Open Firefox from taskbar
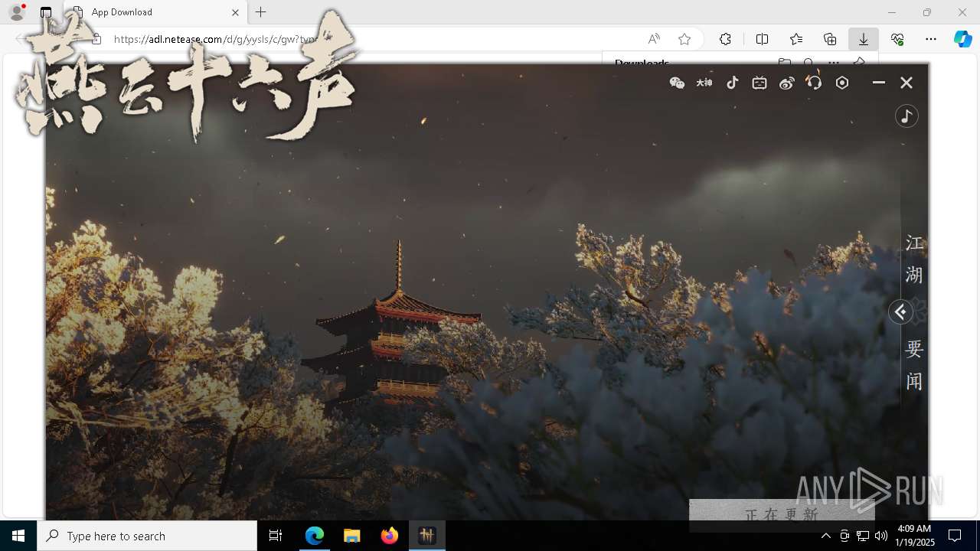Image resolution: width=980 pixels, height=551 pixels. click(x=390, y=536)
